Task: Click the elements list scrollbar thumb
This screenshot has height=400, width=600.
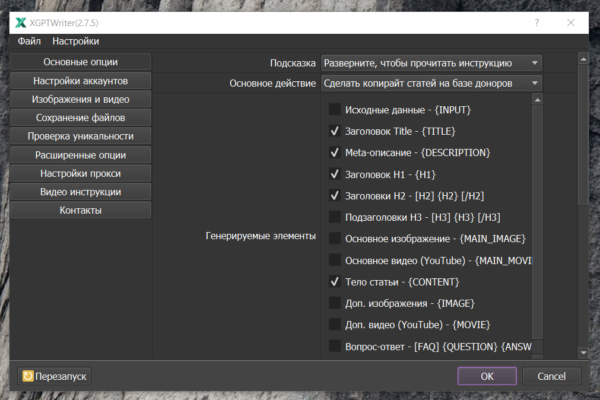Action: click(x=537, y=222)
